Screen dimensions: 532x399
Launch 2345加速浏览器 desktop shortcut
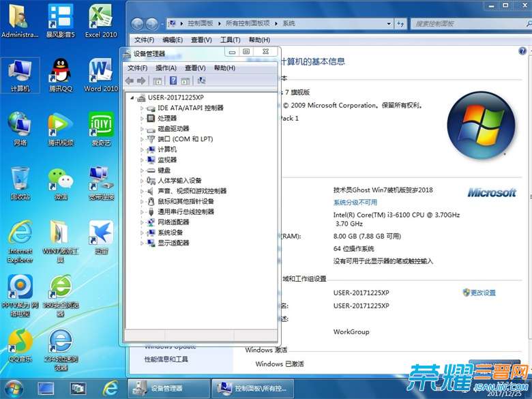click(x=61, y=350)
